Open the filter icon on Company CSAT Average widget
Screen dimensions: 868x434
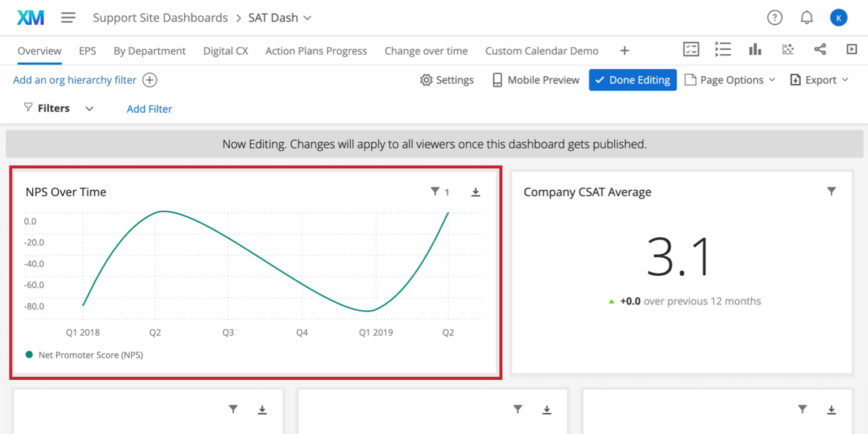coord(831,192)
